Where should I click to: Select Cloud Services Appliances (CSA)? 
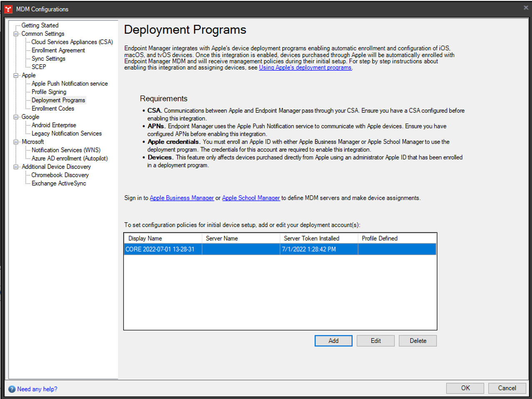tap(72, 42)
